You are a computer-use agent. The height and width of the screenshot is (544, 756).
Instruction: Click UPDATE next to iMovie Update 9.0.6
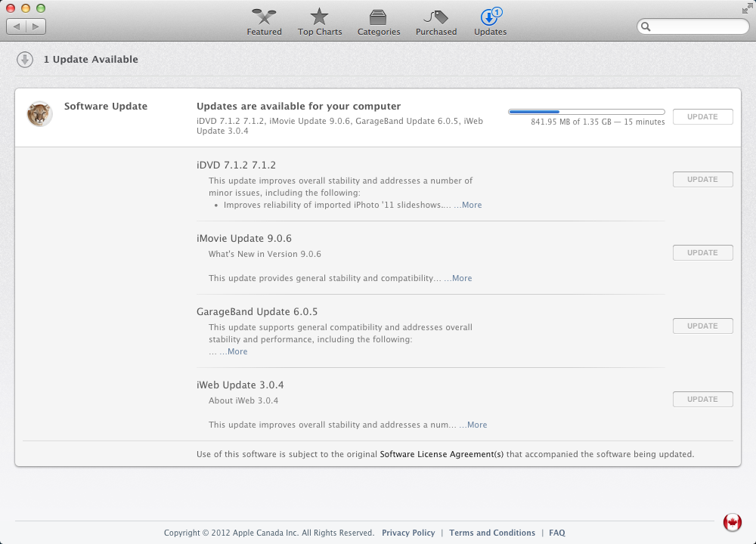tap(702, 252)
